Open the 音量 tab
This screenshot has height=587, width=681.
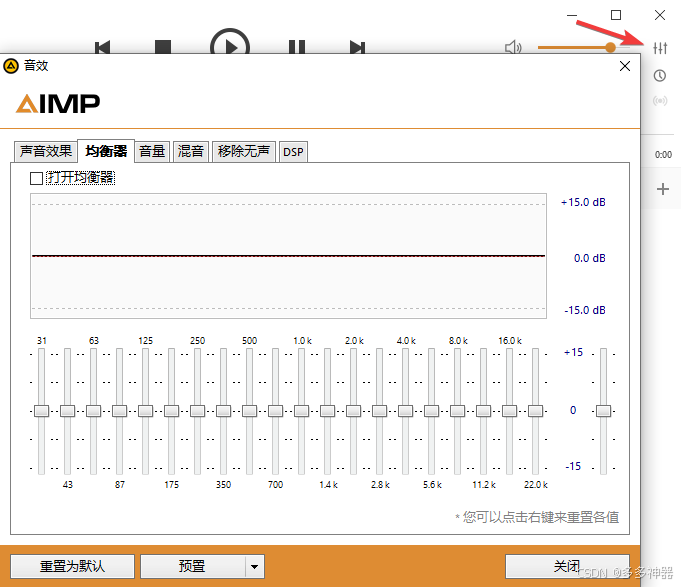click(x=152, y=151)
